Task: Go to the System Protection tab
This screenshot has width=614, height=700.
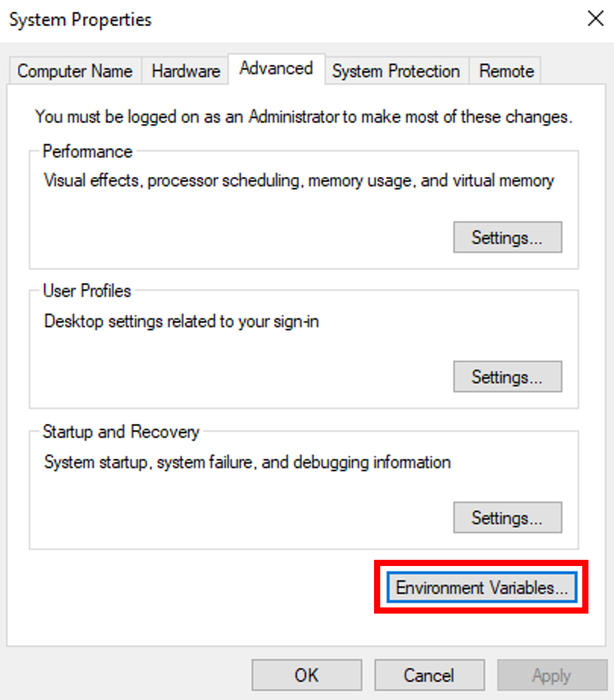Action: pyautogui.click(x=396, y=71)
